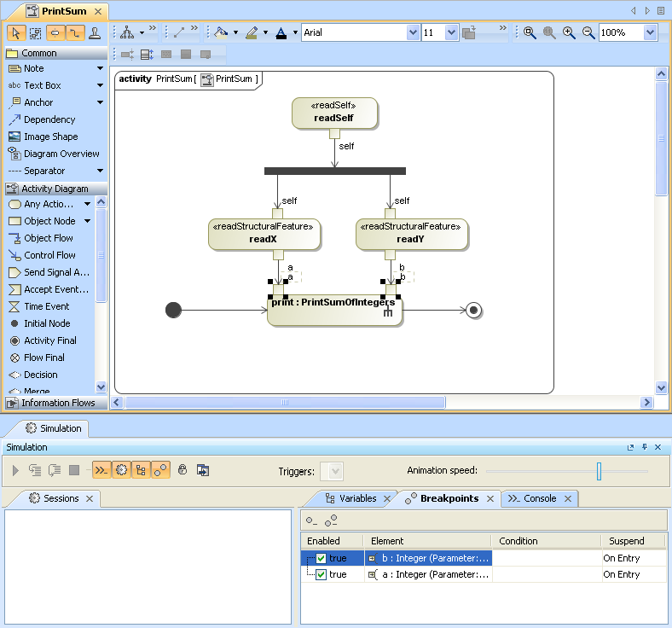Choose the Activity Final palette tool
Image resolution: width=672 pixels, height=628 pixels.
(49, 340)
